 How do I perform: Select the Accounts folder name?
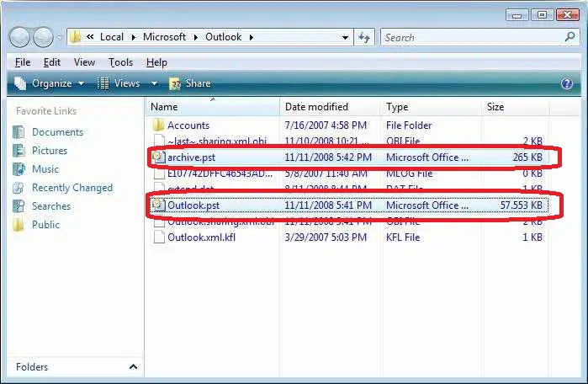click(x=188, y=125)
